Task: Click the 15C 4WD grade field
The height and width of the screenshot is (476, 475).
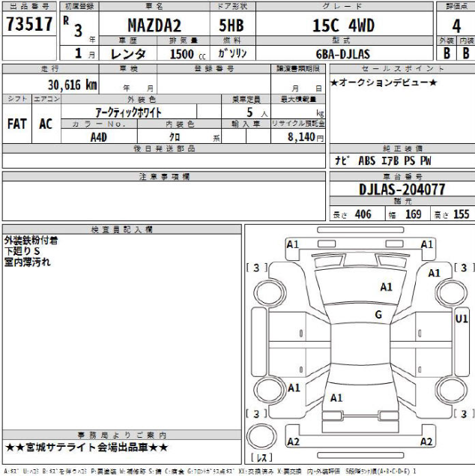Action: 342,25
